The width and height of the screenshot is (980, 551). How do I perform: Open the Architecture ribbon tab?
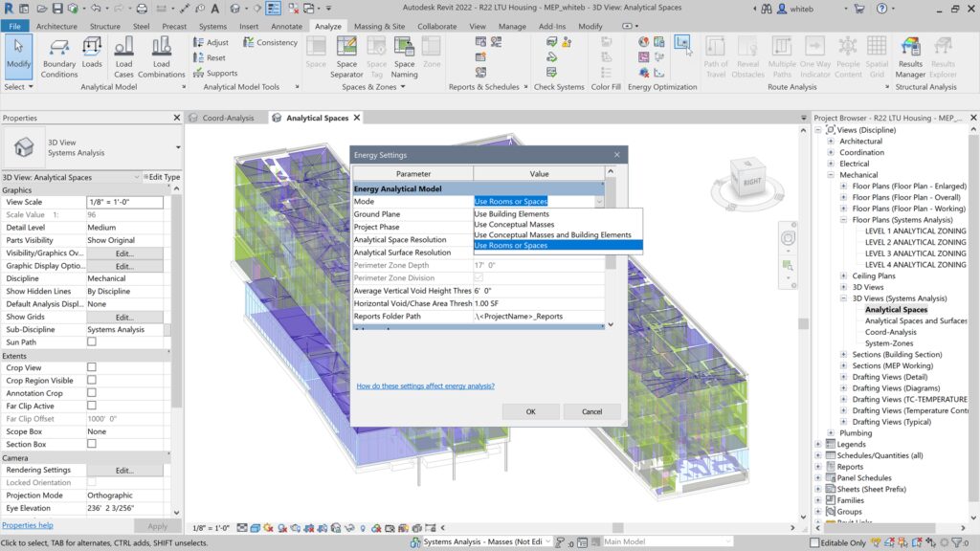[x=56, y=26]
